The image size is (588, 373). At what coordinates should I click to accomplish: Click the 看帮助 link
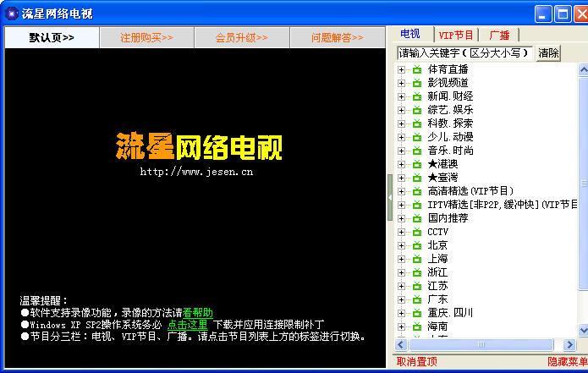coord(198,313)
